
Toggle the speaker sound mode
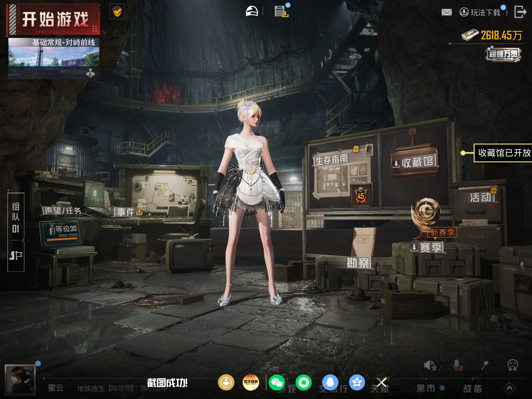[x=430, y=366]
